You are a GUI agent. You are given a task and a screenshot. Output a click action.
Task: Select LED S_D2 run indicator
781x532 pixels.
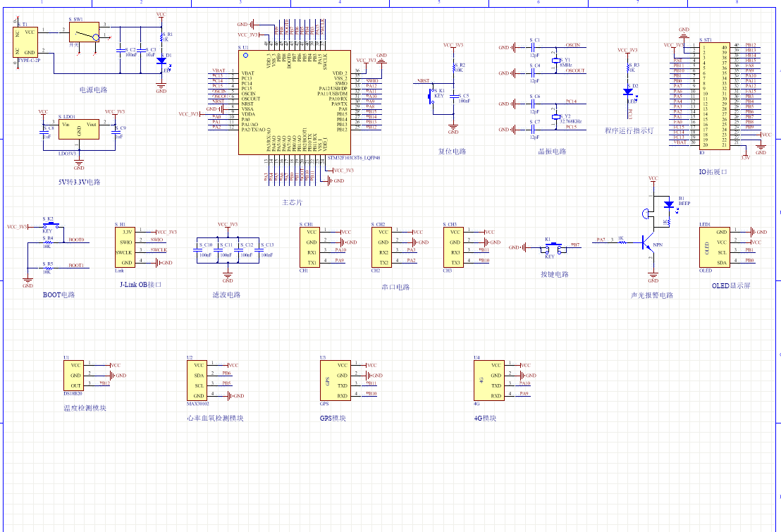click(628, 91)
